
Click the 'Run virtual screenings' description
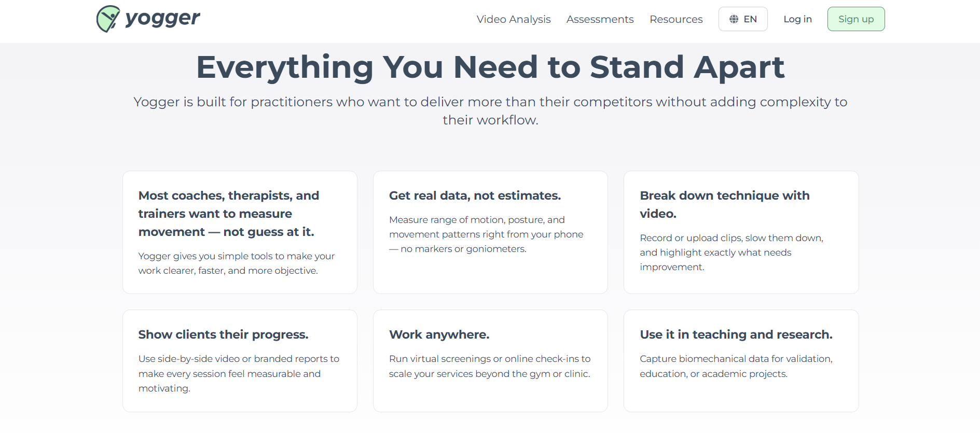[490, 366]
